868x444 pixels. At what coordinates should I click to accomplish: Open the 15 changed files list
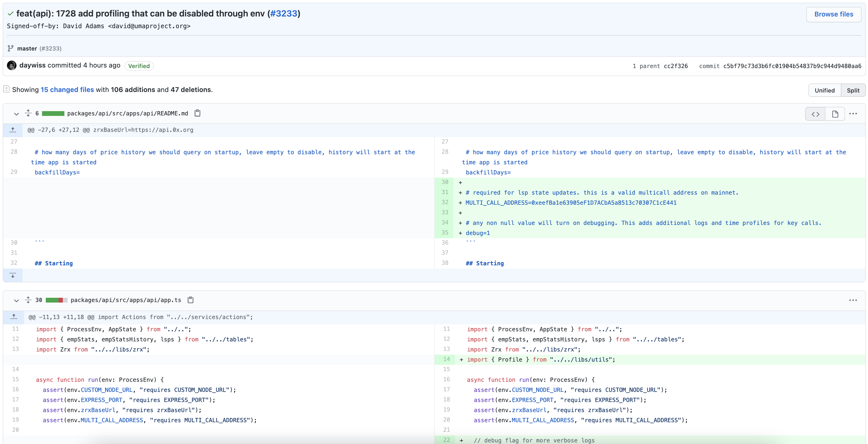[67, 90]
